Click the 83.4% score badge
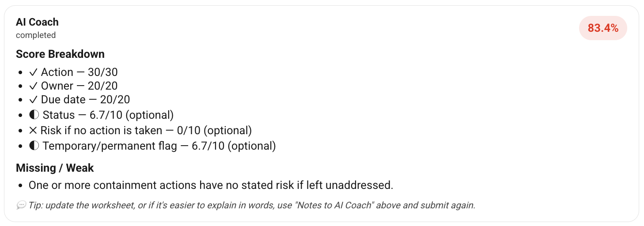This screenshot has width=644, height=226. 603,28
